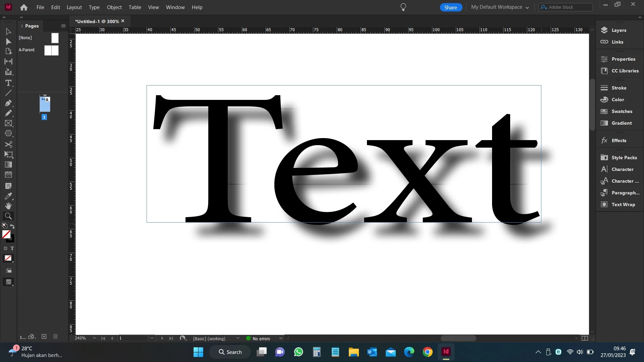Viewport: 644px width, 362px height.
Task: Swap fill and stroke arrows
Action: [x=12, y=226]
